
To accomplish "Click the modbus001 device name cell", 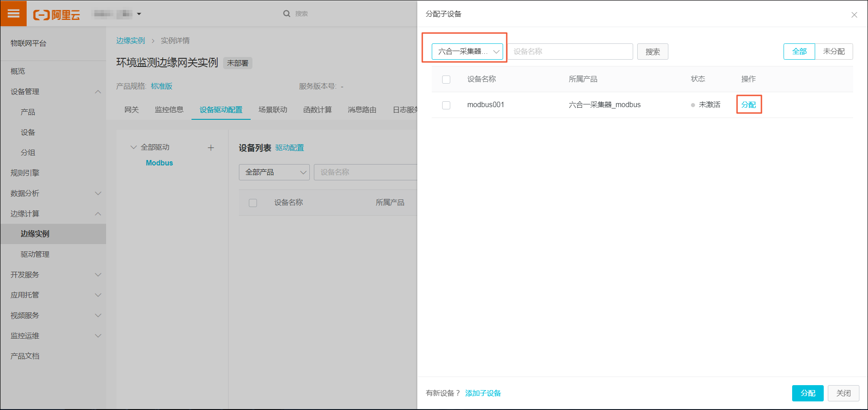I will [485, 105].
